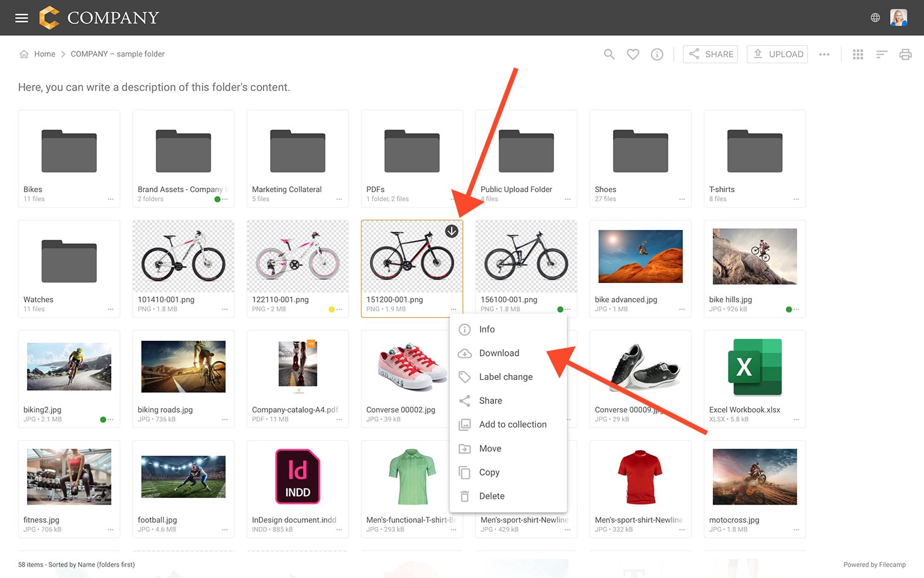Open the Brand Assets folder icon
This screenshot has height=578, width=924.
coord(183,151)
